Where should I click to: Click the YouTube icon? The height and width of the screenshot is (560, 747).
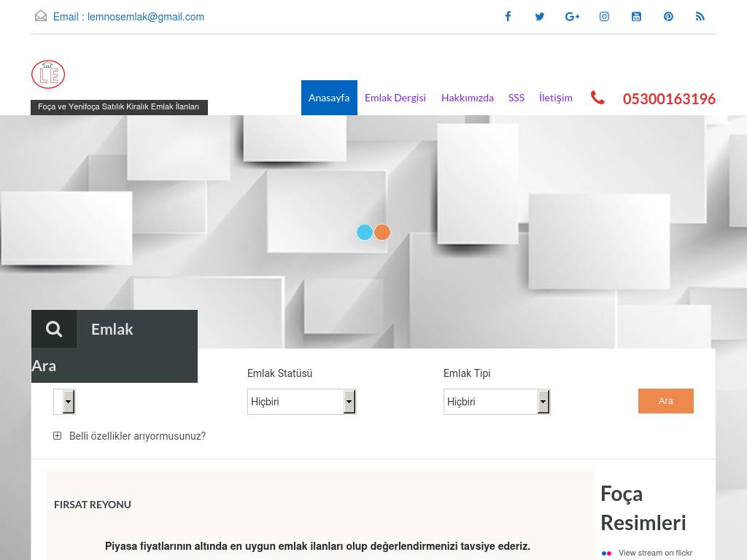pyautogui.click(x=636, y=16)
